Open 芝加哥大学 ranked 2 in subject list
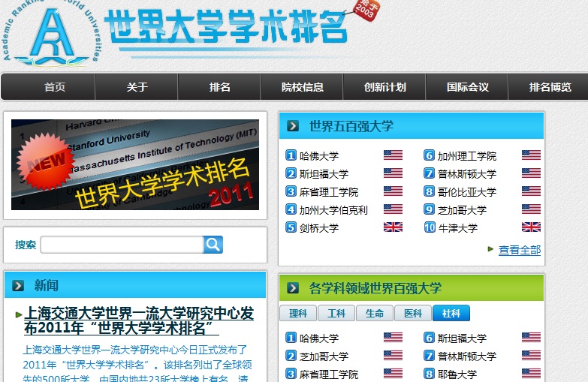The width and height of the screenshot is (588, 382). (324, 356)
